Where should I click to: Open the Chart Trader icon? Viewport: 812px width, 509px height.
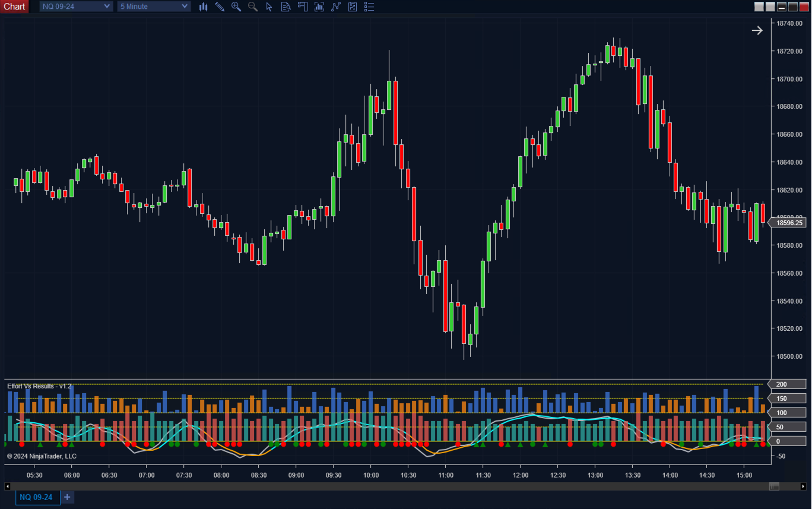point(303,7)
